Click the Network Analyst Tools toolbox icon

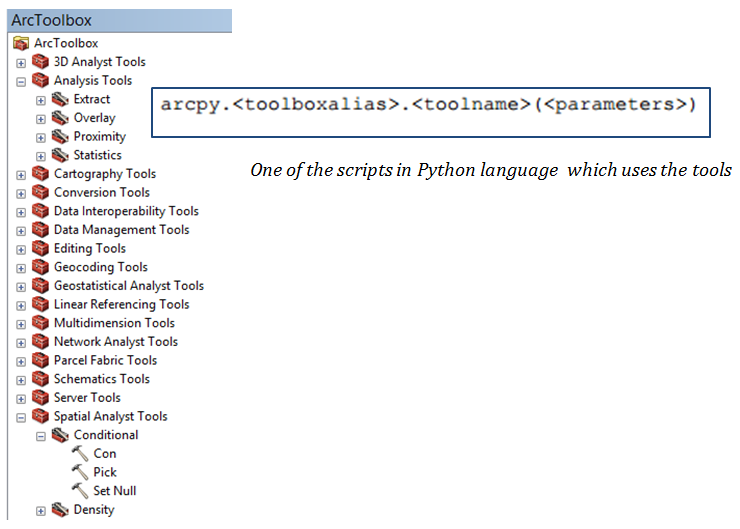(x=40, y=342)
